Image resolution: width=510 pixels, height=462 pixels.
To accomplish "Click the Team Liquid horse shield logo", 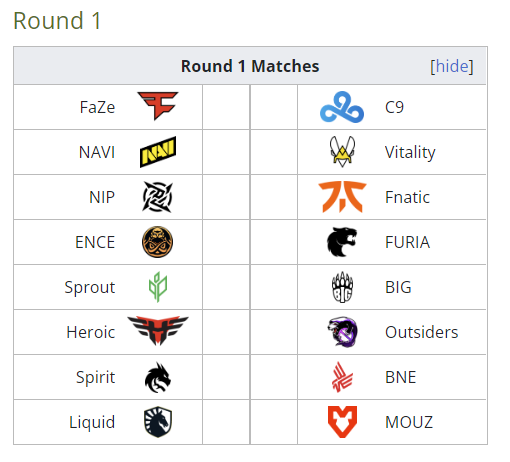I will click(x=158, y=422).
